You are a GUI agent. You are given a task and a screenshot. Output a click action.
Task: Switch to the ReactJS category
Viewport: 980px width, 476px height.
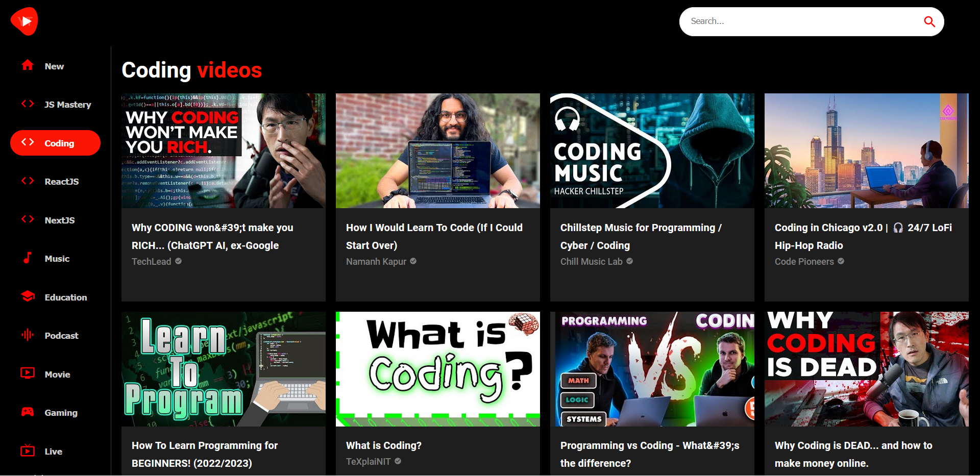pyautogui.click(x=61, y=181)
